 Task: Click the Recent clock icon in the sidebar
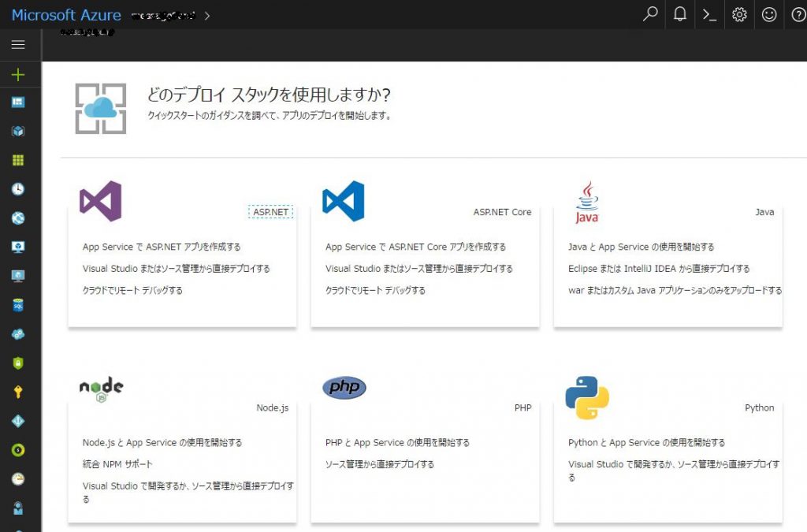18,188
